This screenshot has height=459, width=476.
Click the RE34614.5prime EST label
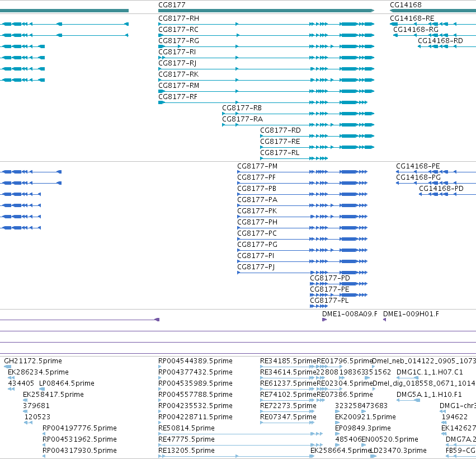click(x=289, y=372)
